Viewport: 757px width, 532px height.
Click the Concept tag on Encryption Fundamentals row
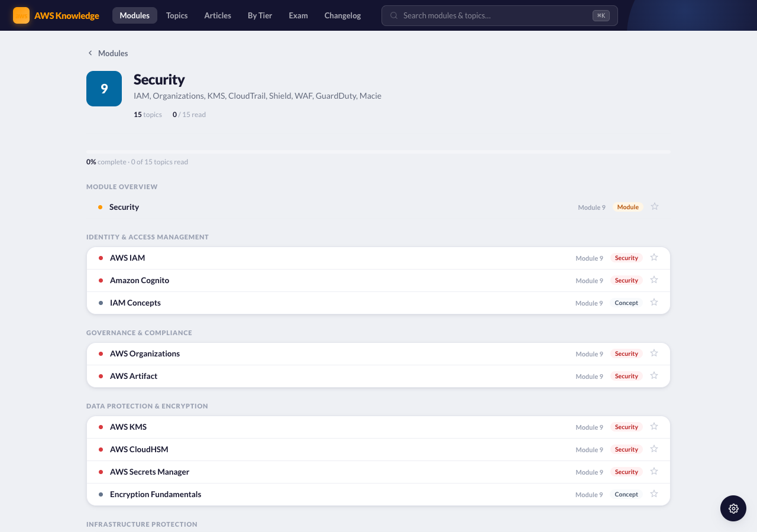(x=626, y=494)
